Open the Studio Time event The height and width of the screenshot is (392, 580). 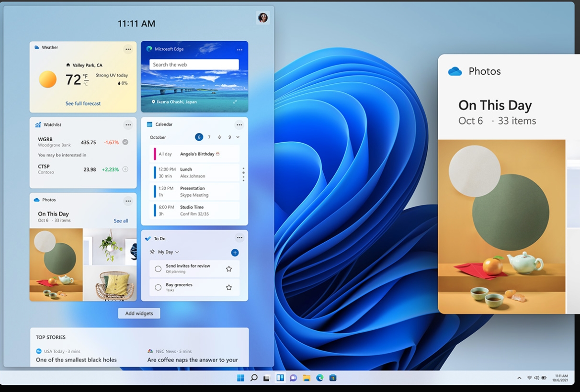(x=194, y=211)
